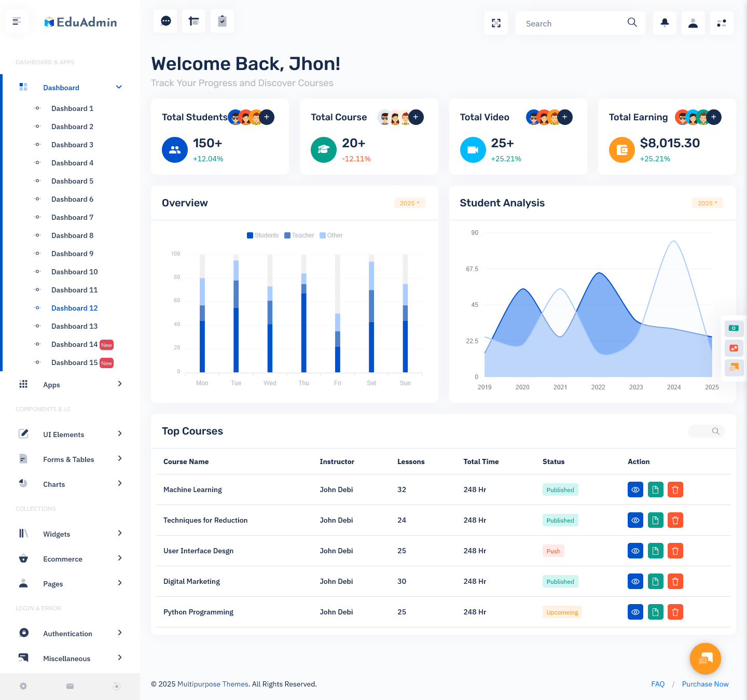Viewport: 747px width, 700px height.
Task: Toggle fullscreen mode icon
Action: (496, 23)
